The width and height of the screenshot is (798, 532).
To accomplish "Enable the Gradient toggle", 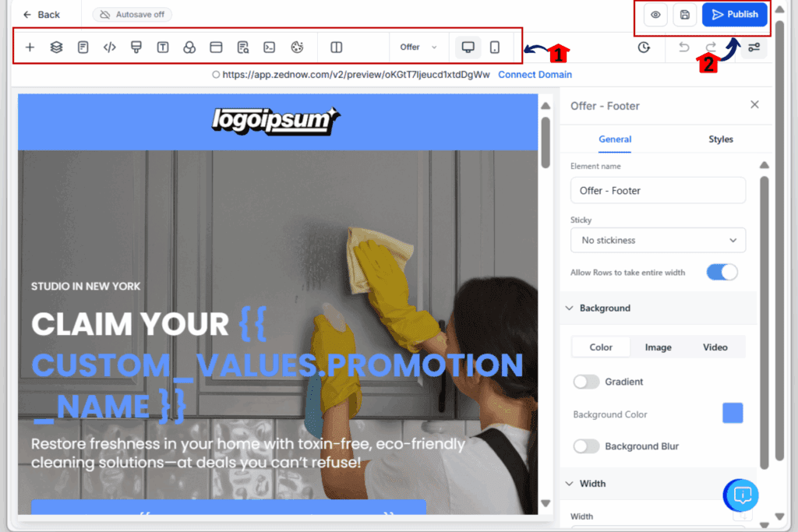I will 586,382.
